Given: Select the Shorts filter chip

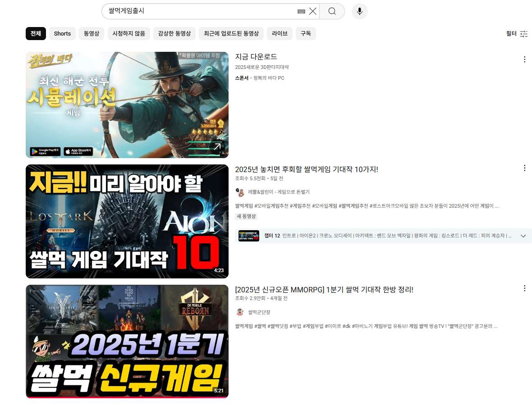Looking at the screenshot, I should pos(62,33).
